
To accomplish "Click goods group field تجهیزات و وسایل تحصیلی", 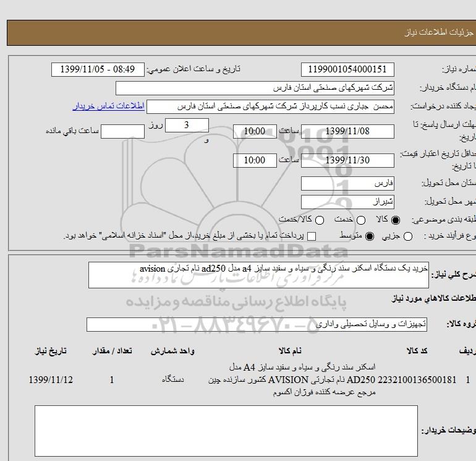I will click(257, 324).
